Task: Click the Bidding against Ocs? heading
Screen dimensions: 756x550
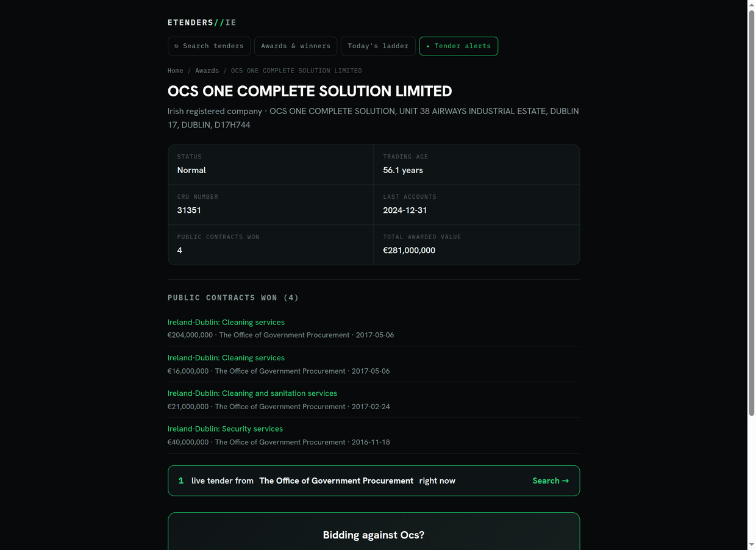Action: click(374, 535)
